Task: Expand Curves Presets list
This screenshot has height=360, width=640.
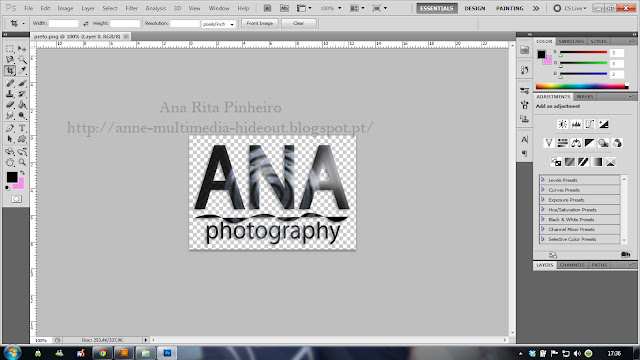Action: (x=543, y=189)
